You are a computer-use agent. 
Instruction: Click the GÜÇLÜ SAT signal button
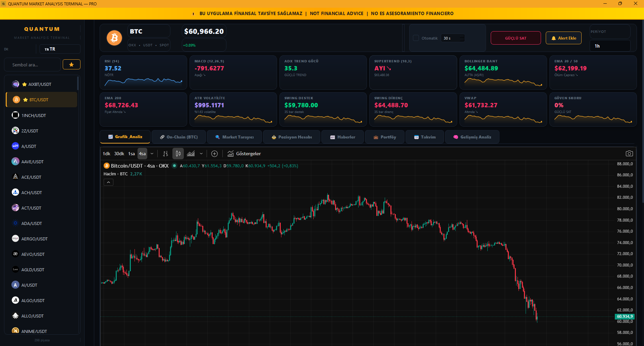point(516,38)
